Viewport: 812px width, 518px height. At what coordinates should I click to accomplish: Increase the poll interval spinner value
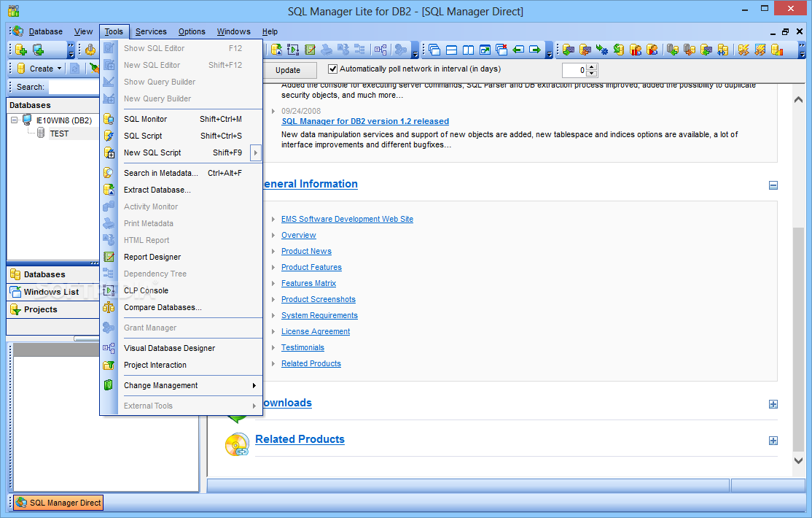(x=592, y=67)
